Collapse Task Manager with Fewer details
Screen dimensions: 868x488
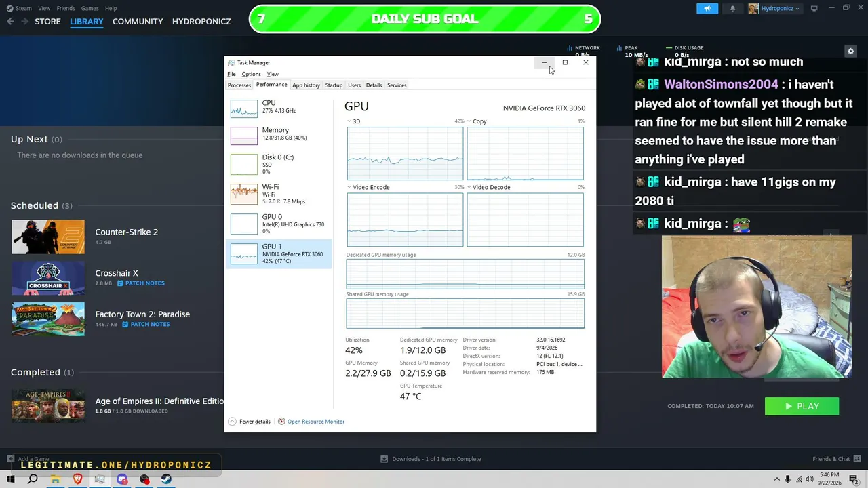(x=250, y=422)
